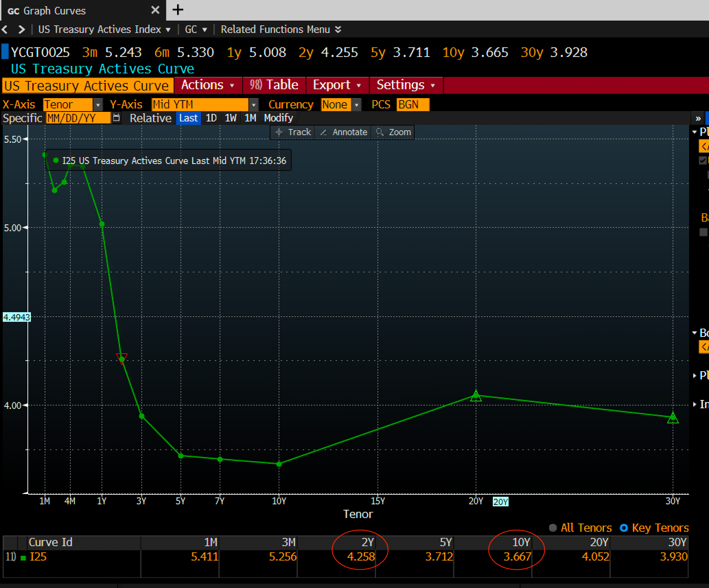Screen dimensions: 709x588
Task: Click the forward navigation arrow
Action: click(x=21, y=30)
